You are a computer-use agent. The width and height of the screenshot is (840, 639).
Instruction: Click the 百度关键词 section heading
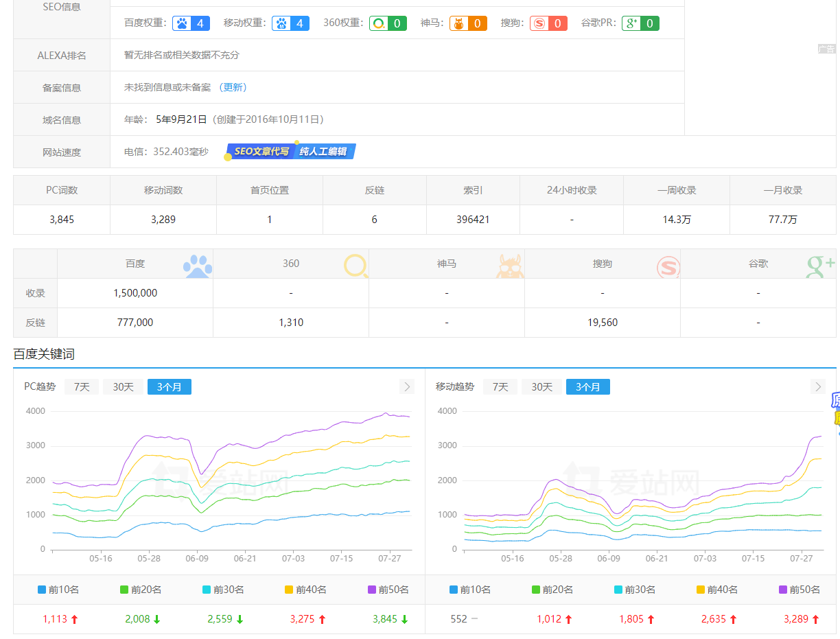(44, 354)
